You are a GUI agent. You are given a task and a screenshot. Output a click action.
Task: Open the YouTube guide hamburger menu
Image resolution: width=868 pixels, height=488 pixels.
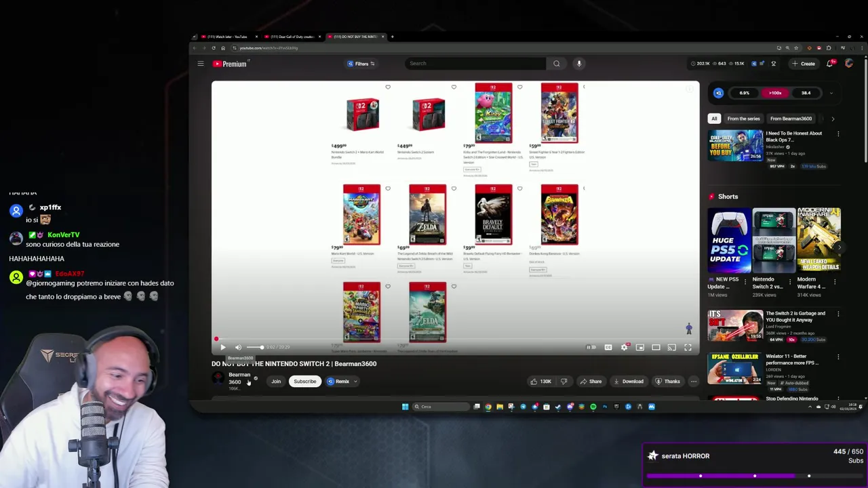201,64
